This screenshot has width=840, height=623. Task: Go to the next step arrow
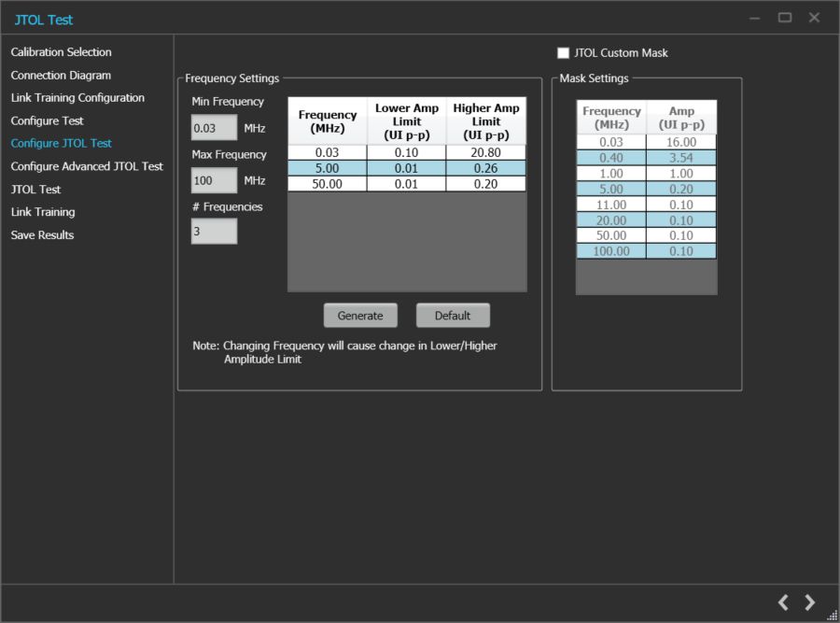[x=809, y=602]
